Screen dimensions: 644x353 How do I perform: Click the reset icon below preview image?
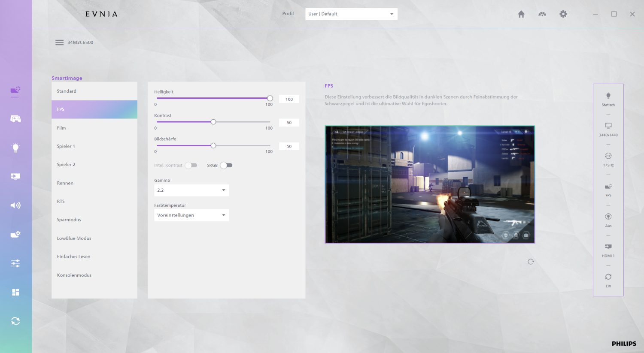click(x=531, y=262)
